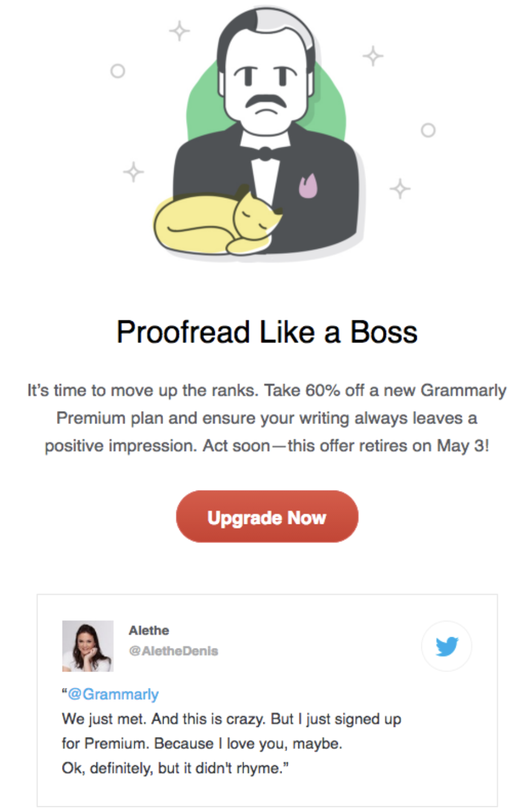529x812 pixels.
Task: Click the Proofread Like a Boss headline
Action: (267, 332)
